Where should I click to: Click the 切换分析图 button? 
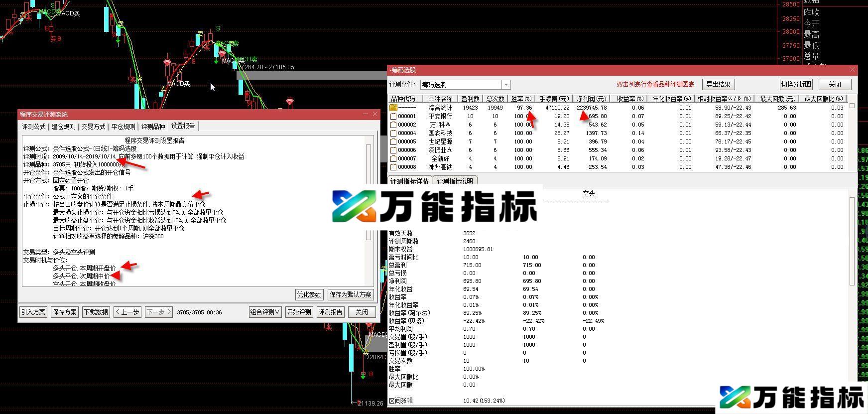pos(796,84)
